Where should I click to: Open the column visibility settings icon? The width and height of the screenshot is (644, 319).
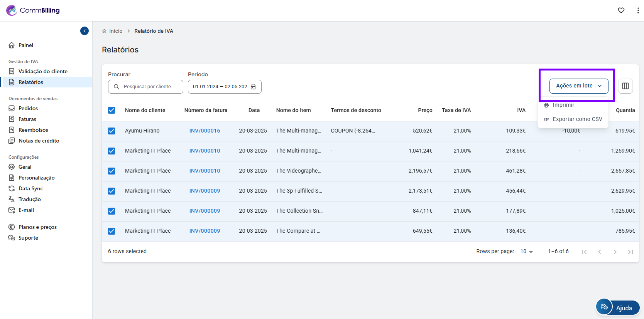click(x=625, y=86)
